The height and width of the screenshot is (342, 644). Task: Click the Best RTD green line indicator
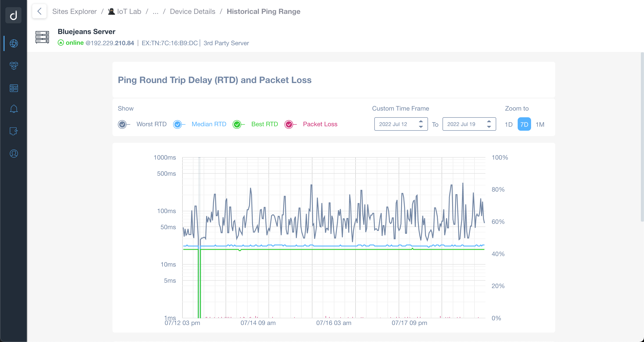coord(237,124)
